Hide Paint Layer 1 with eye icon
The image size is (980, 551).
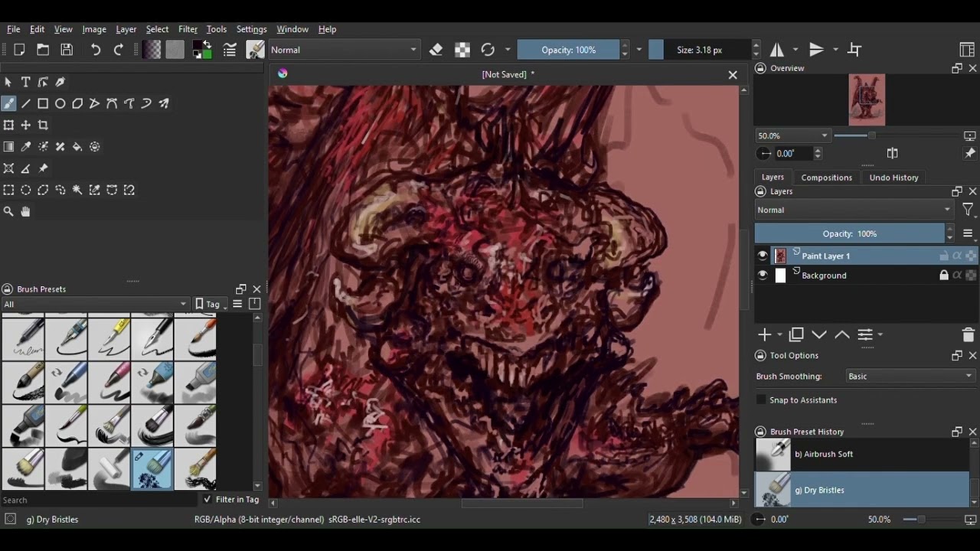point(763,256)
